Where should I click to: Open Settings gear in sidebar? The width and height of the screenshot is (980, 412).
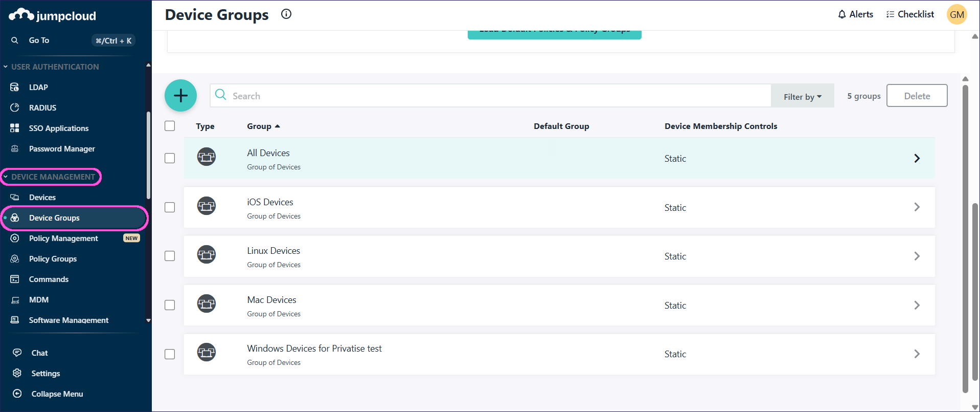[x=17, y=373]
